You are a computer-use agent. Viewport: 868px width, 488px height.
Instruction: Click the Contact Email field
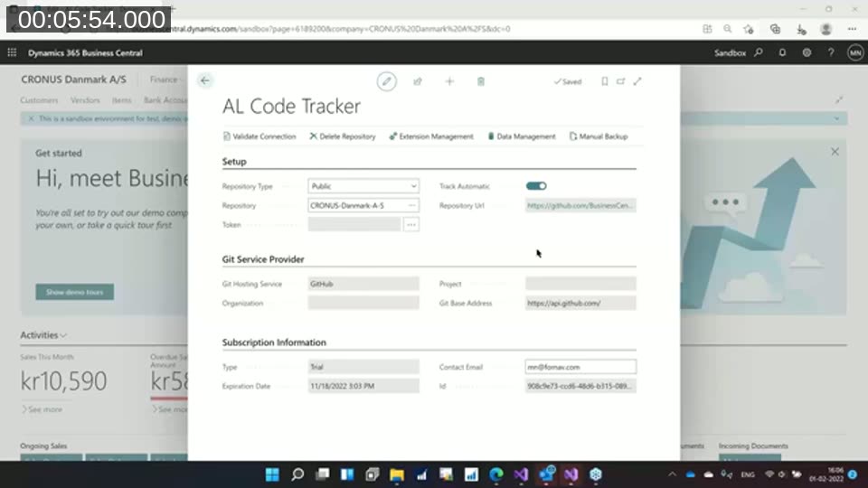(580, 367)
